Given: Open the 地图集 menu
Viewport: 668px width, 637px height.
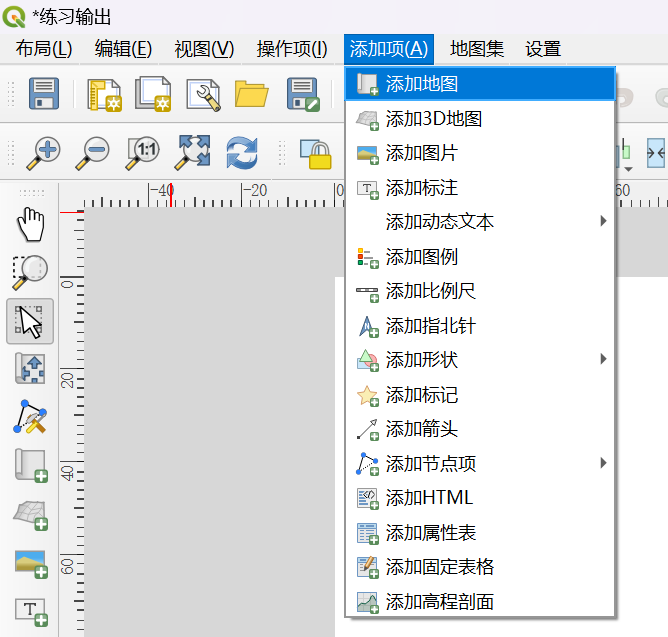Looking at the screenshot, I should click(x=477, y=49).
